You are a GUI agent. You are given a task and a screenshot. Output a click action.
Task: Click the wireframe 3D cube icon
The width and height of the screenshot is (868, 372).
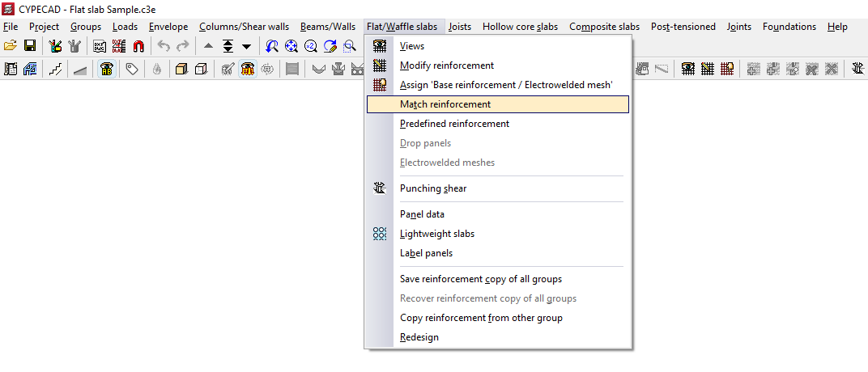(202, 69)
